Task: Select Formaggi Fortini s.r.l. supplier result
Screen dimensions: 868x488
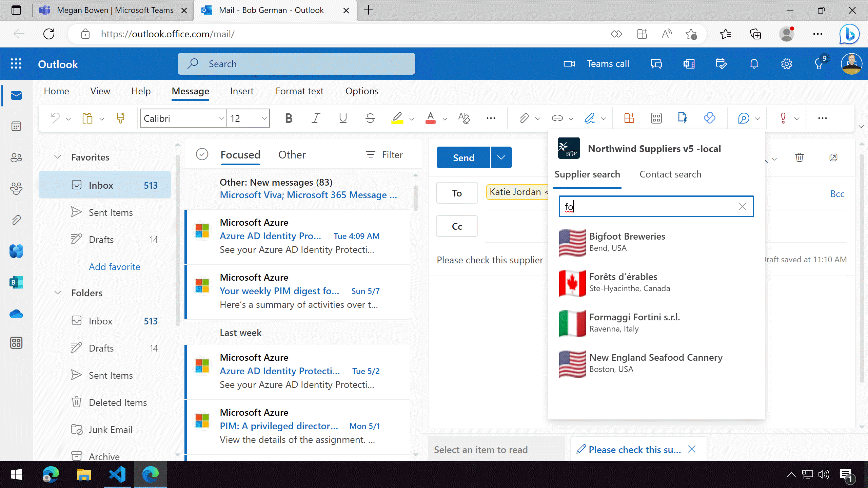Action: (656, 323)
